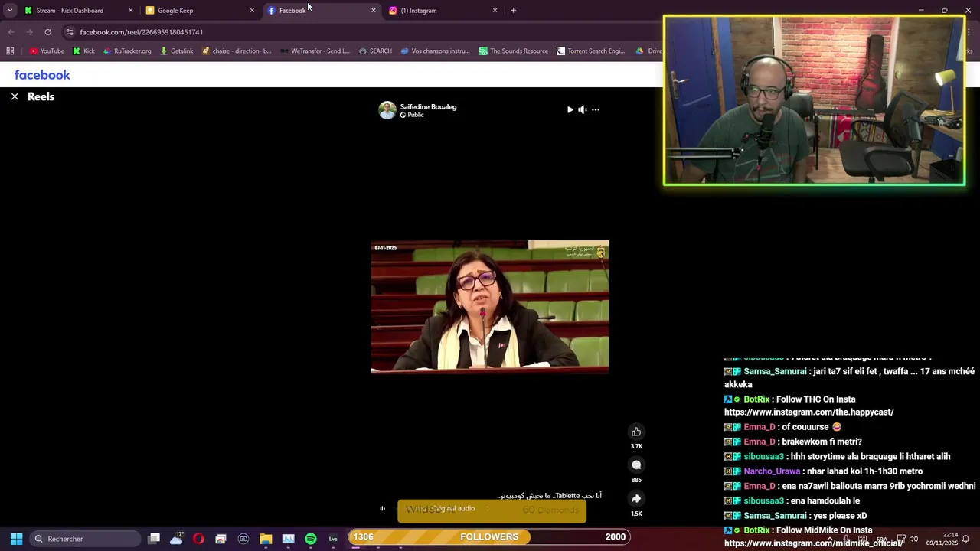Viewport: 980px width, 551px height.
Task: Click siboussa3's "storytime ala braquage" message
Action: tap(871, 457)
